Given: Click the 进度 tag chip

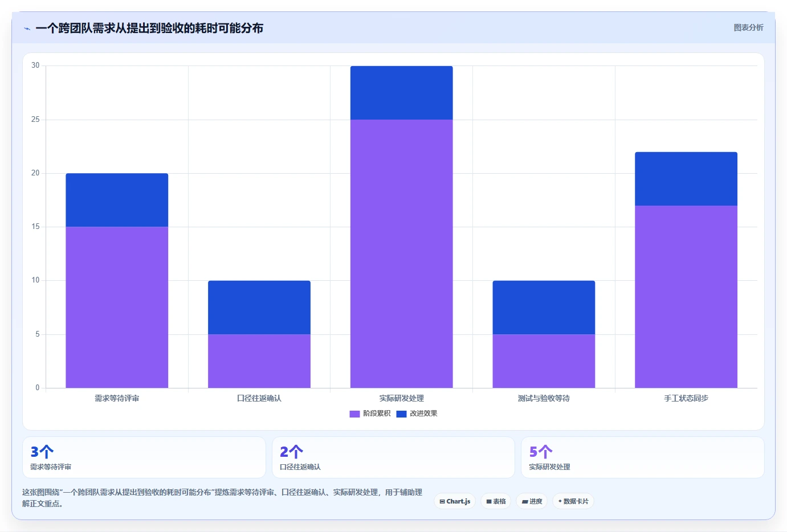Looking at the screenshot, I should (x=532, y=501).
